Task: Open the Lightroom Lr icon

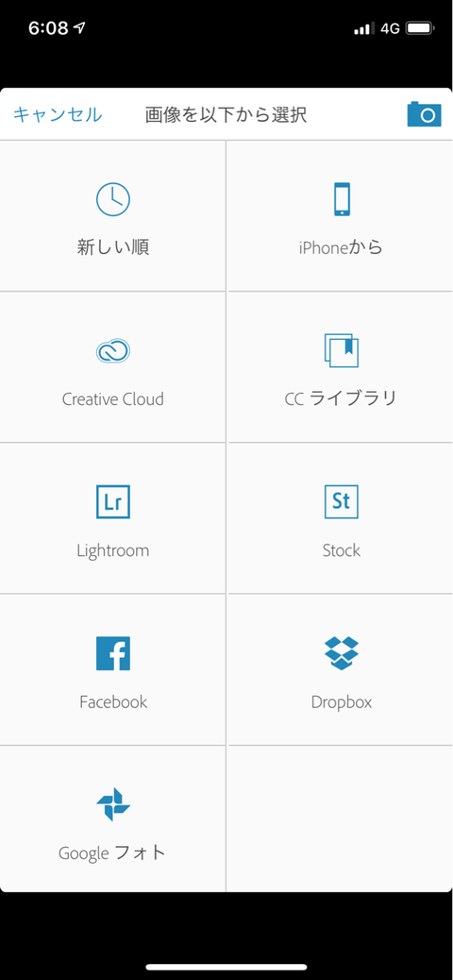Action: [x=113, y=501]
